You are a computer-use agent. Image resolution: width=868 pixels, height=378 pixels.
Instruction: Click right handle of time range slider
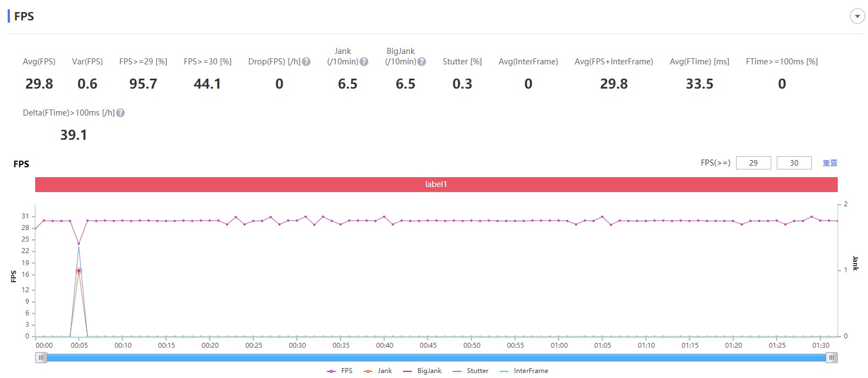[832, 358]
